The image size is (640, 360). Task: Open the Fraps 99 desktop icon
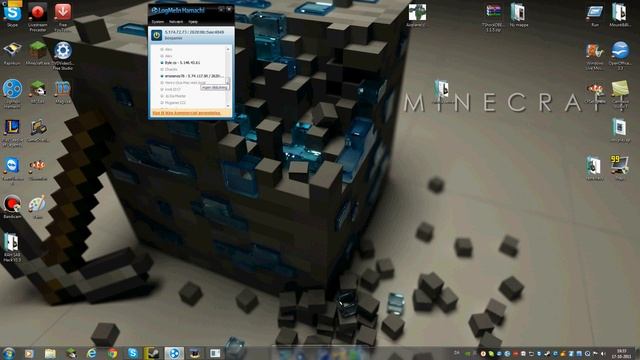point(620,167)
